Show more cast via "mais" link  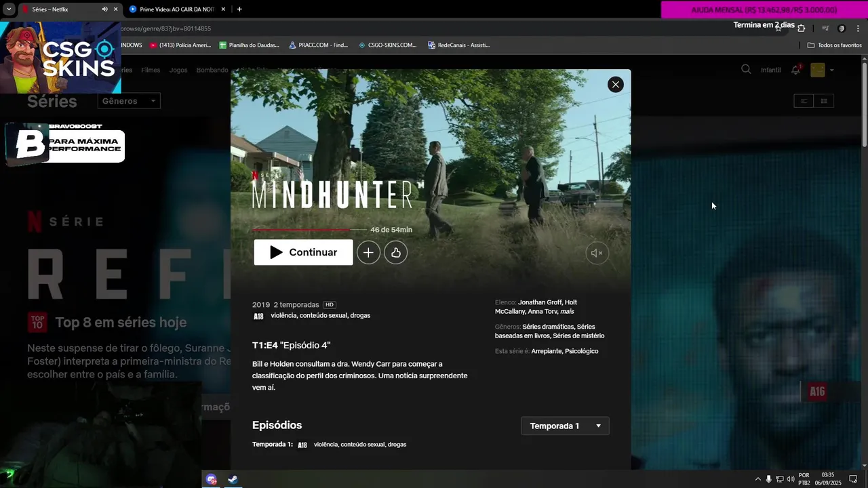pyautogui.click(x=567, y=312)
